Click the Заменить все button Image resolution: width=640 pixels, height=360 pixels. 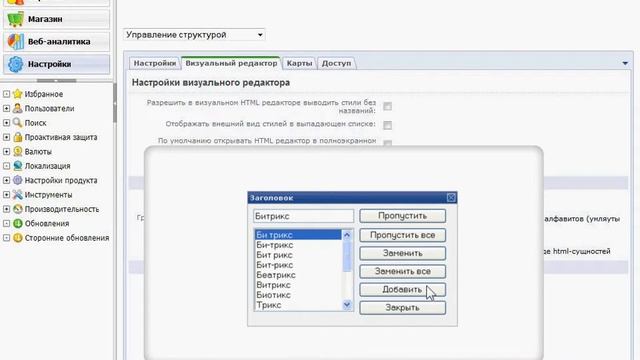click(402, 271)
